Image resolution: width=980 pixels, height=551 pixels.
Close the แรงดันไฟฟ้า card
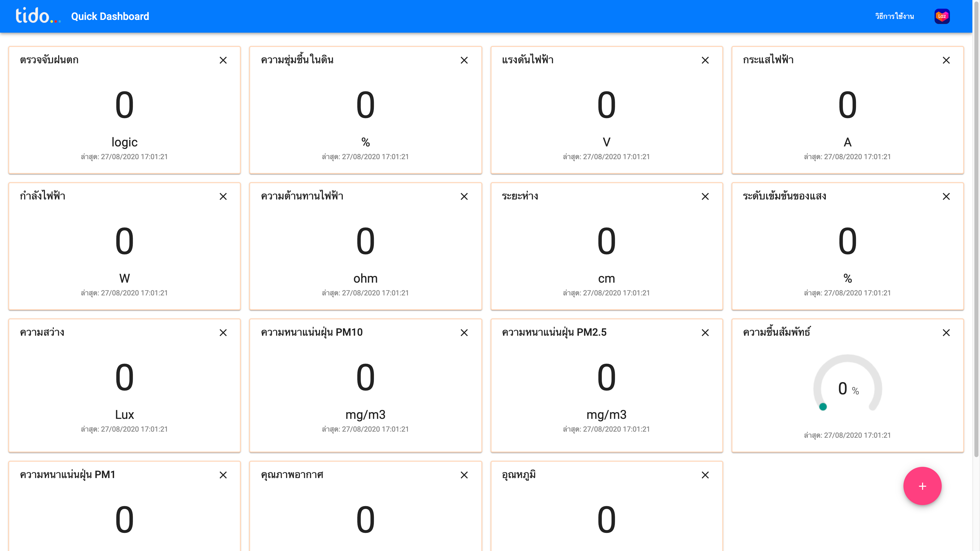[x=705, y=60]
